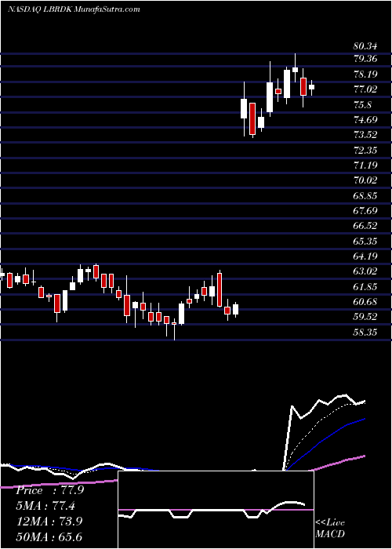Click the NASDAQ LBRDK MunafaSutra.com title text
392x549 pixels.
[74, 9]
